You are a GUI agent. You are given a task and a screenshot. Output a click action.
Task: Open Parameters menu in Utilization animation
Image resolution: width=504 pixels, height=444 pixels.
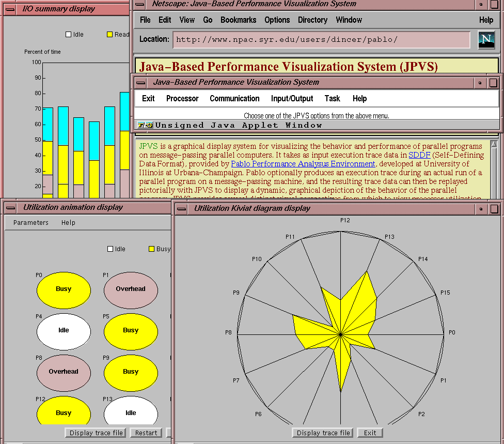[x=31, y=223]
